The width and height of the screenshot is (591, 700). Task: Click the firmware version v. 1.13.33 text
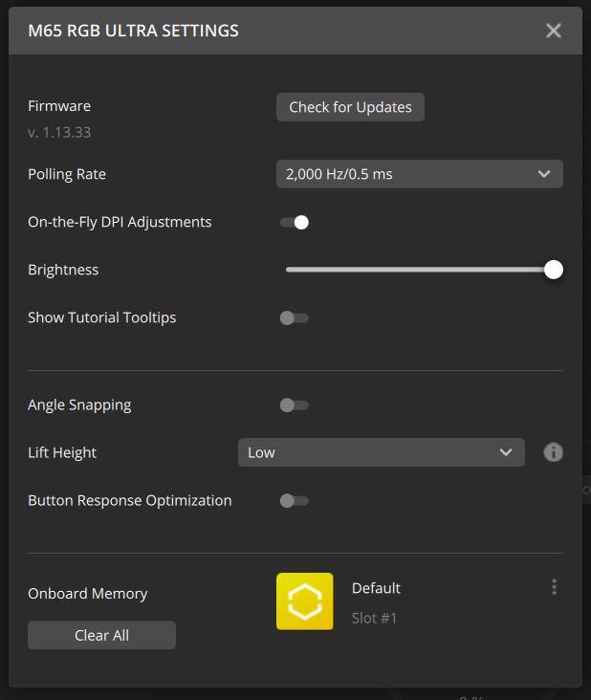pyautogui.click(x=59, y=132)
